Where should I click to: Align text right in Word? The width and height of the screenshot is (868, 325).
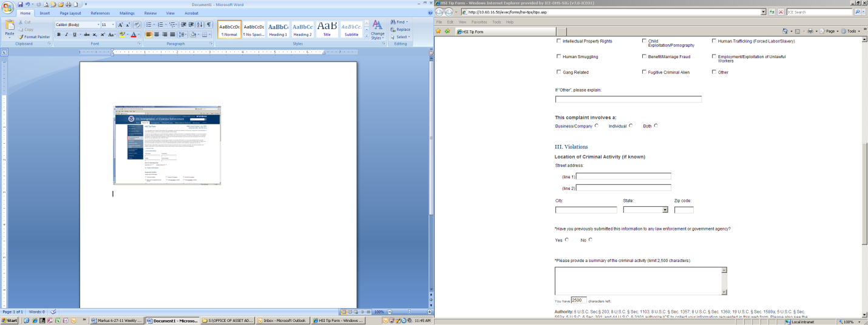click(164, 35)
